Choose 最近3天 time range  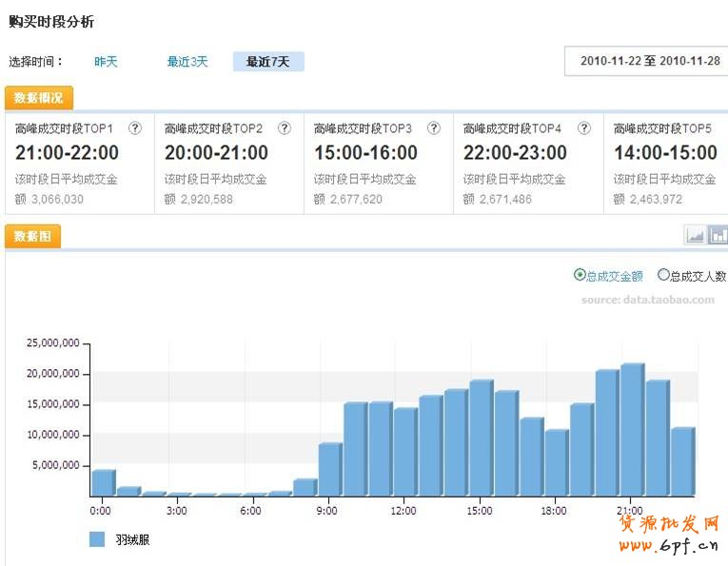coord(187,62)
